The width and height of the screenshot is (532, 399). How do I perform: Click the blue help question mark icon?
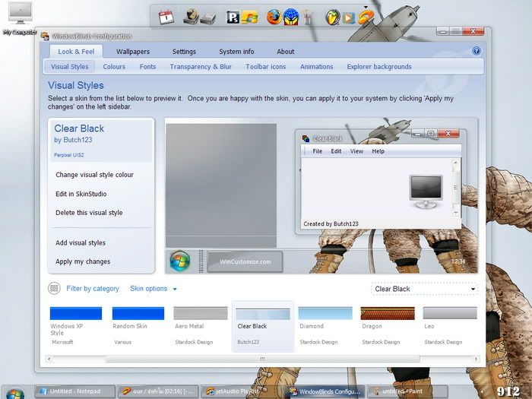477,51
